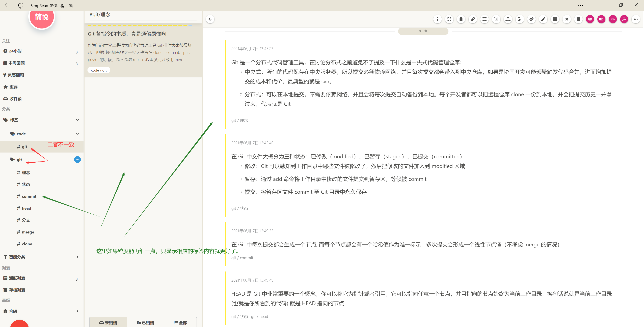
Task: Switch to 未归档 tab
Action: (108, 322)
